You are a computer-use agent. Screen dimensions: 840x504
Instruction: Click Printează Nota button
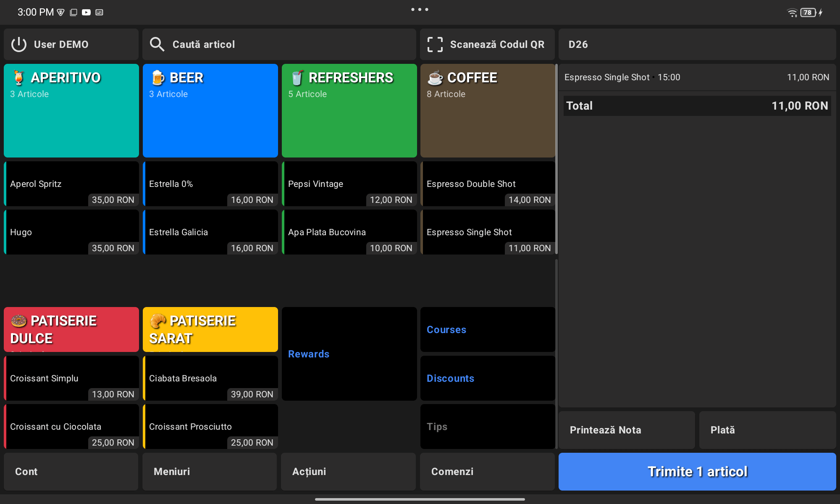point(627,430)
